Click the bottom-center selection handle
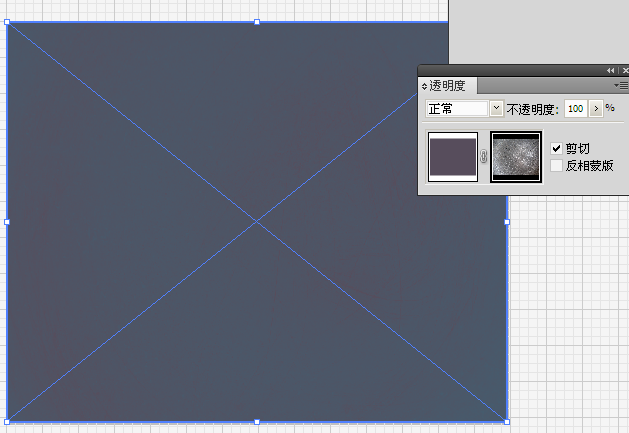Screen dimensions: 629x433 tap(257, 422)
